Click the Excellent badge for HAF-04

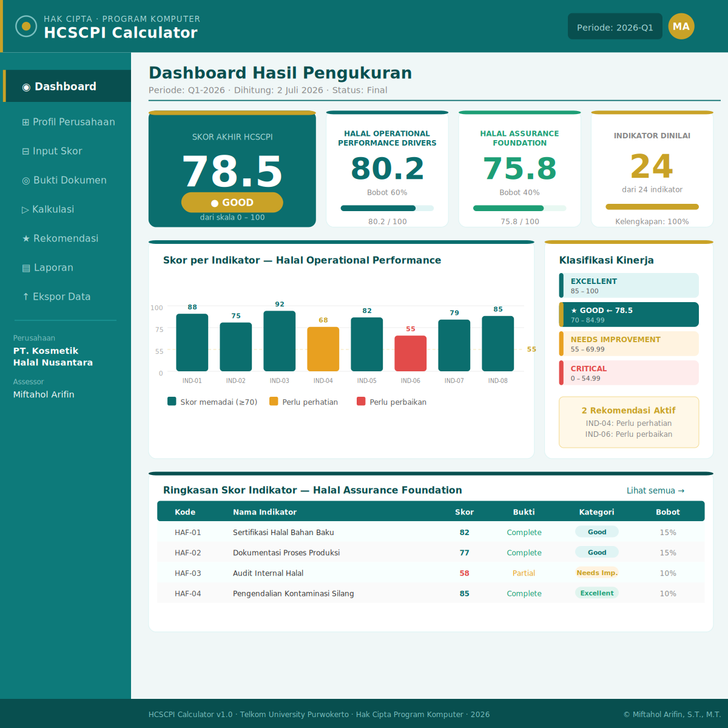(597, 593)
